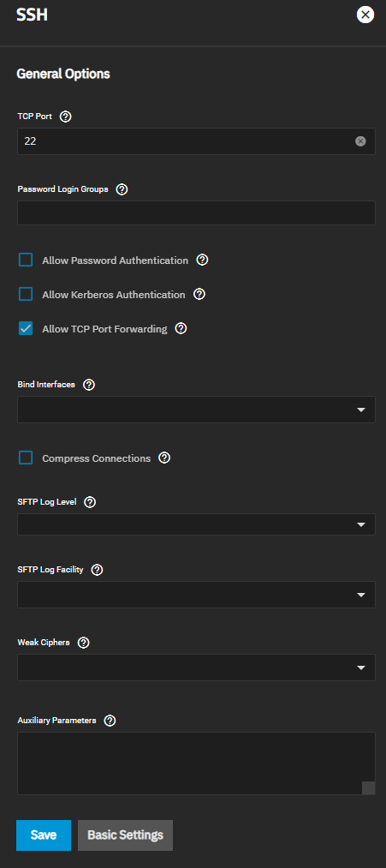Open help tooltip for TCP Port
This screenshot has width=386, height=868.
(66, 117)
